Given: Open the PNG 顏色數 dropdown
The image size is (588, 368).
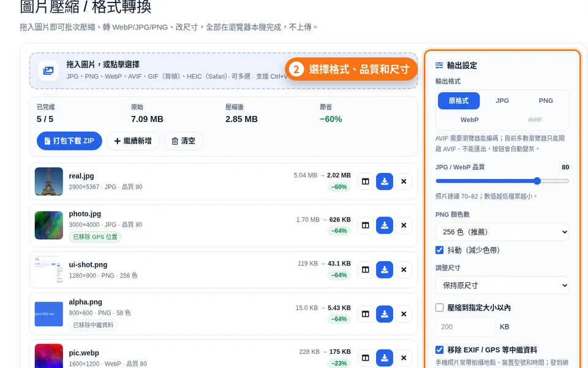Looking at the screenshot, I should tap(502, 232).
